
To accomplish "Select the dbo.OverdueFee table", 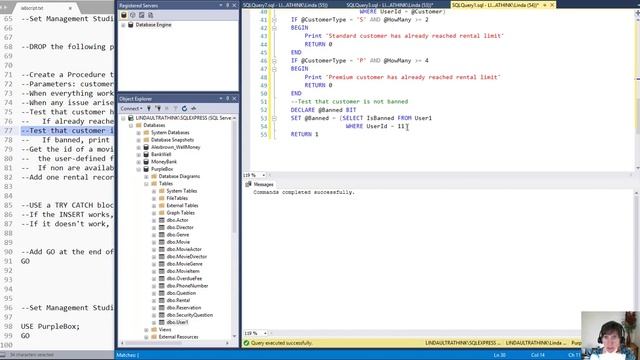I will 184,278.
